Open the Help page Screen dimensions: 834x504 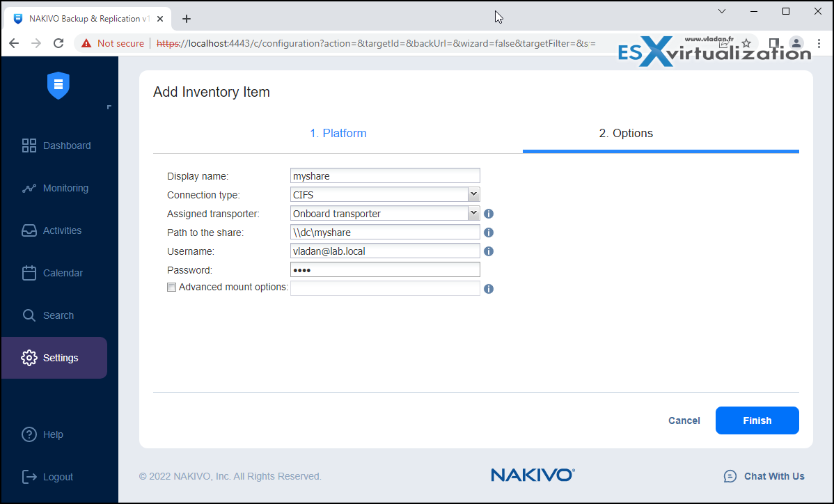point(42,434)
